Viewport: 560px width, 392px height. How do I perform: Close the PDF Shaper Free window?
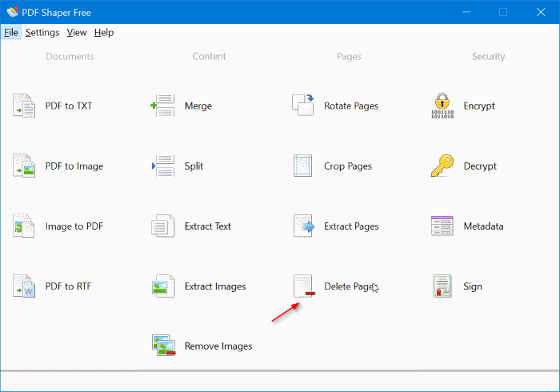(541, 12)
